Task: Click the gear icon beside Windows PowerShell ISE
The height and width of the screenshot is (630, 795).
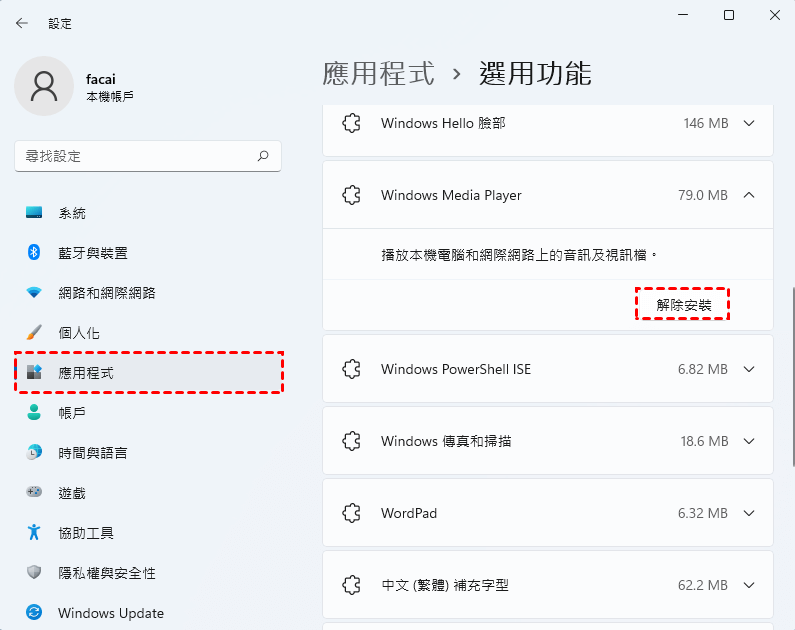Action: point(351,369)
